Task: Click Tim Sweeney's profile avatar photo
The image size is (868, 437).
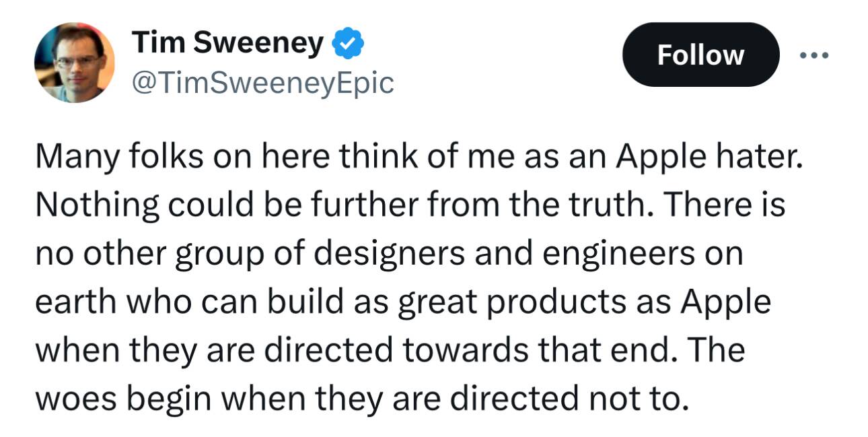Action: click(74, 63)
